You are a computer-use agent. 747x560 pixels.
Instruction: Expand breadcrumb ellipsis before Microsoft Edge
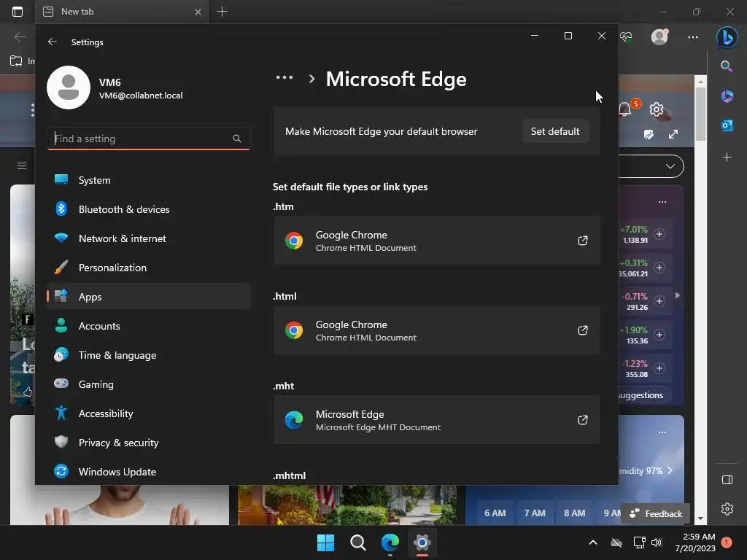coord(285,77)
